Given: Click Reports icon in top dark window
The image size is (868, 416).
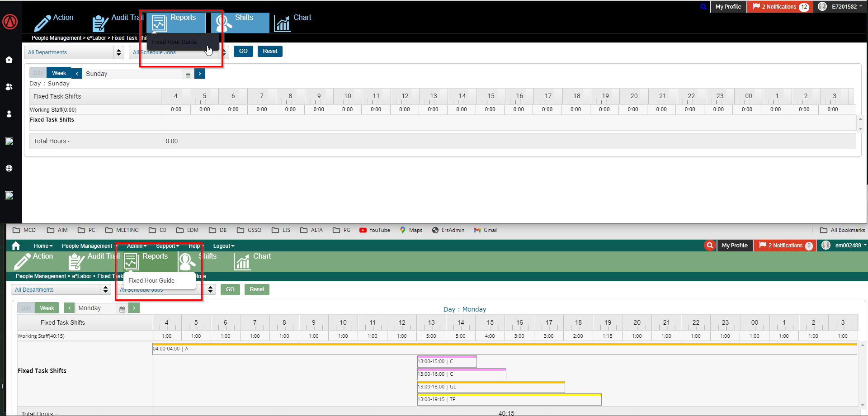Looking at the screenshot, I should (159, 24).
